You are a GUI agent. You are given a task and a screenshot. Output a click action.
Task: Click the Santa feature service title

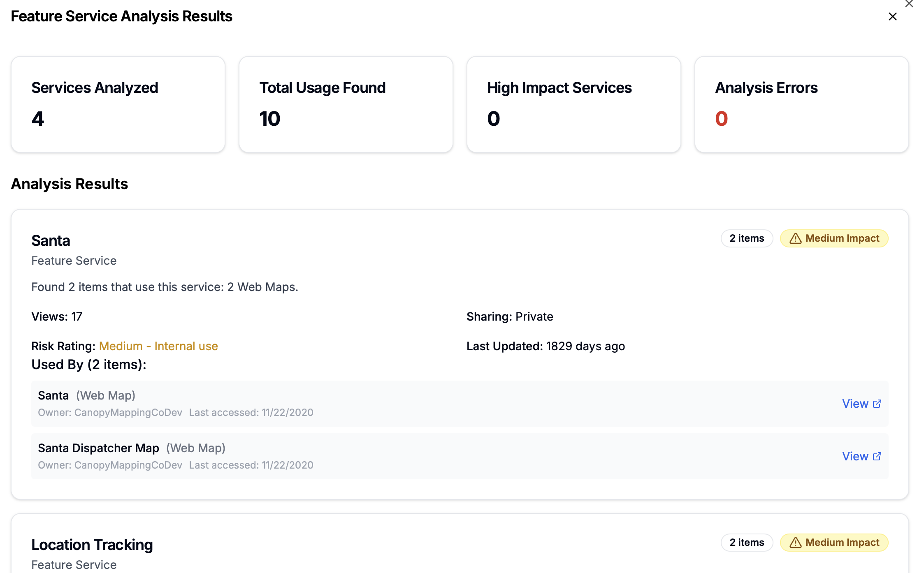point(51,241)
